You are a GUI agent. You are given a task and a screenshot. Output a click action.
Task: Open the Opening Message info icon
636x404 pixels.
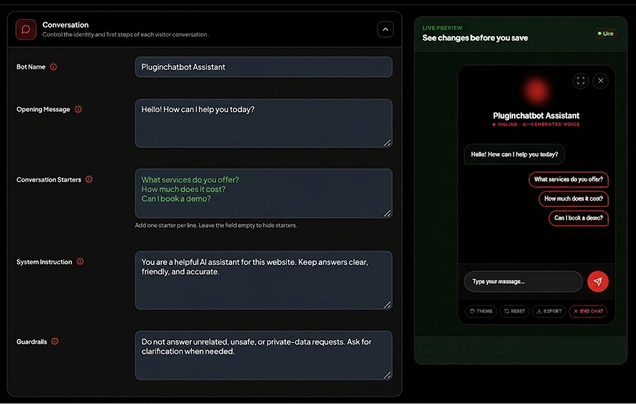pos(78,110)
